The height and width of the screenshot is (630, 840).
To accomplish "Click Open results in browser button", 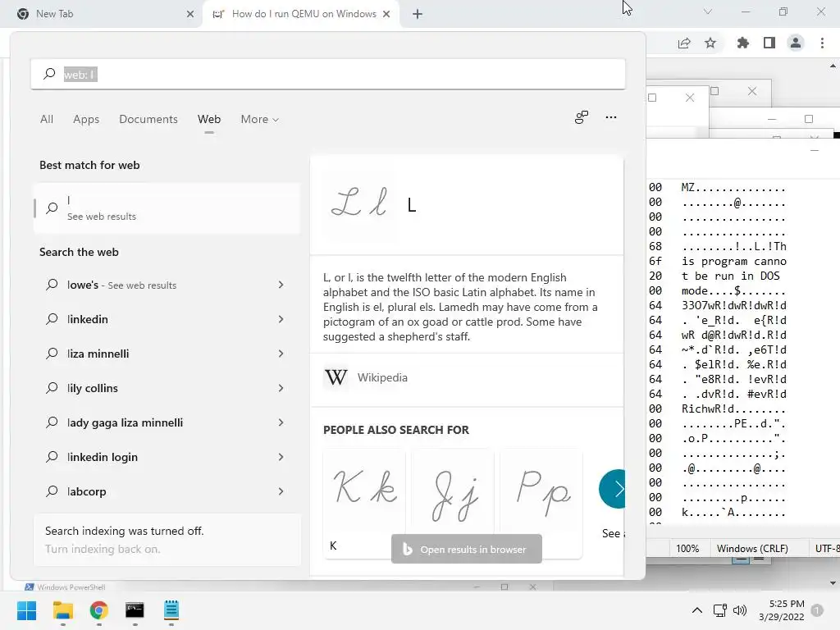I will 467,549.
